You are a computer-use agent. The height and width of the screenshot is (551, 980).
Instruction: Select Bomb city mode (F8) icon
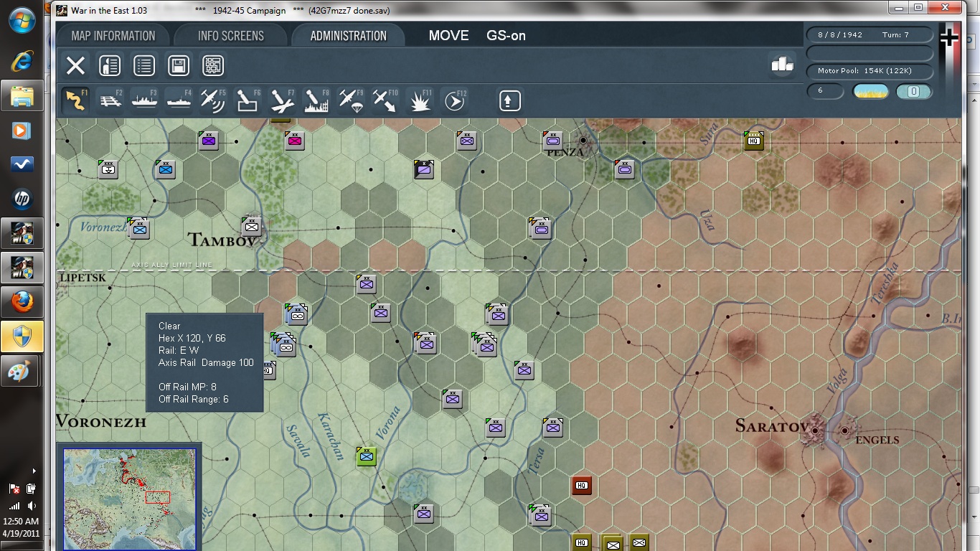tap(316, 100)
